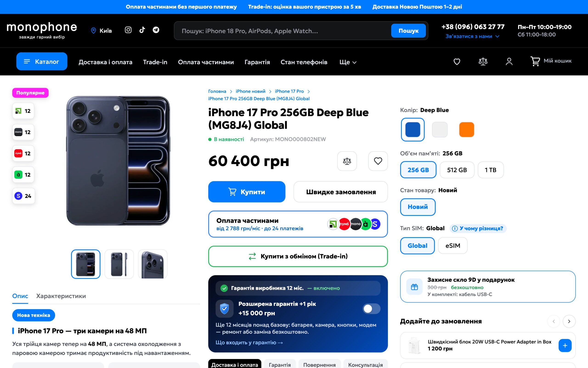The width and height of the screenshot is (588, 368).
Task: Change city from Київ
Action: (101, 30)
